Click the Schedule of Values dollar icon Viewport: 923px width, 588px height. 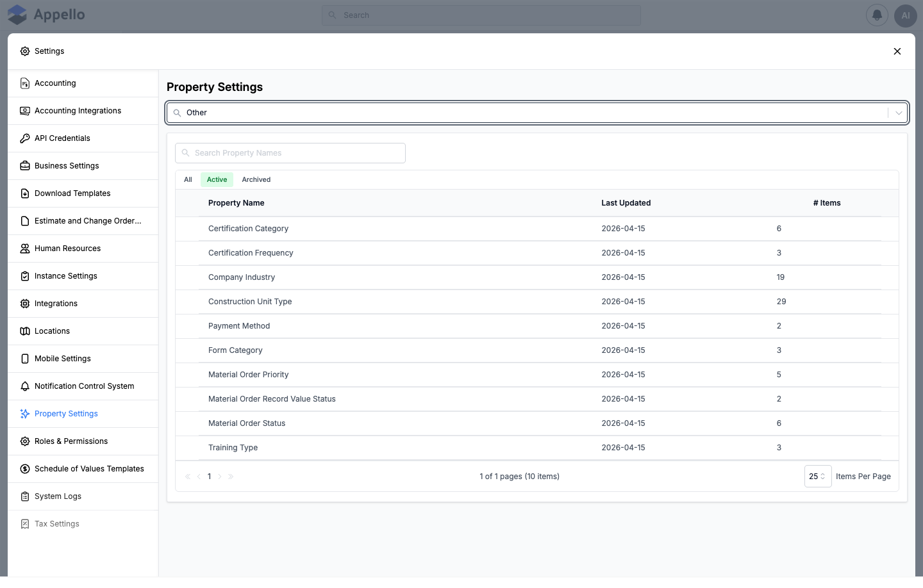point(25,469)
